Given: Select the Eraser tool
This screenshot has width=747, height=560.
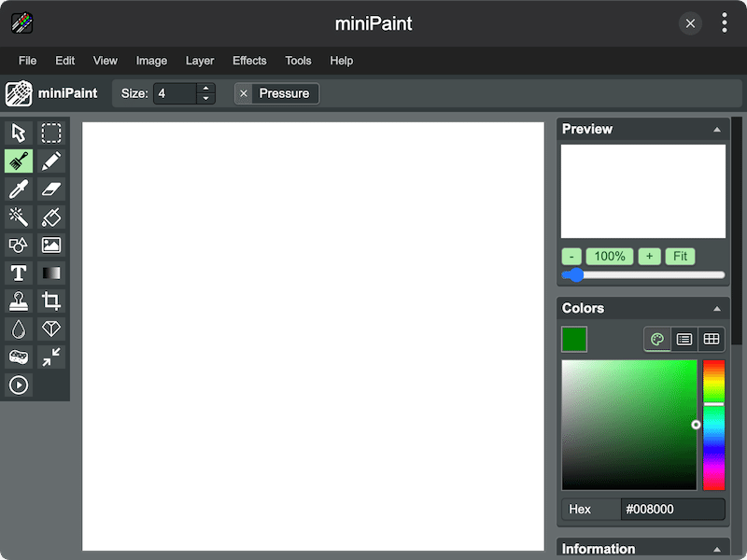Looking at the screenshot, I should pos(51,189).
